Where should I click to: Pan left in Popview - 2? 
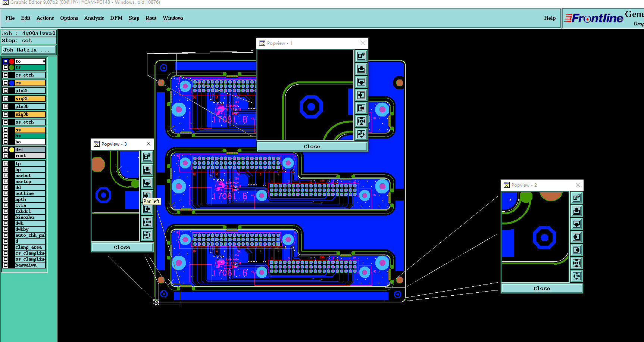click(576, 237)
